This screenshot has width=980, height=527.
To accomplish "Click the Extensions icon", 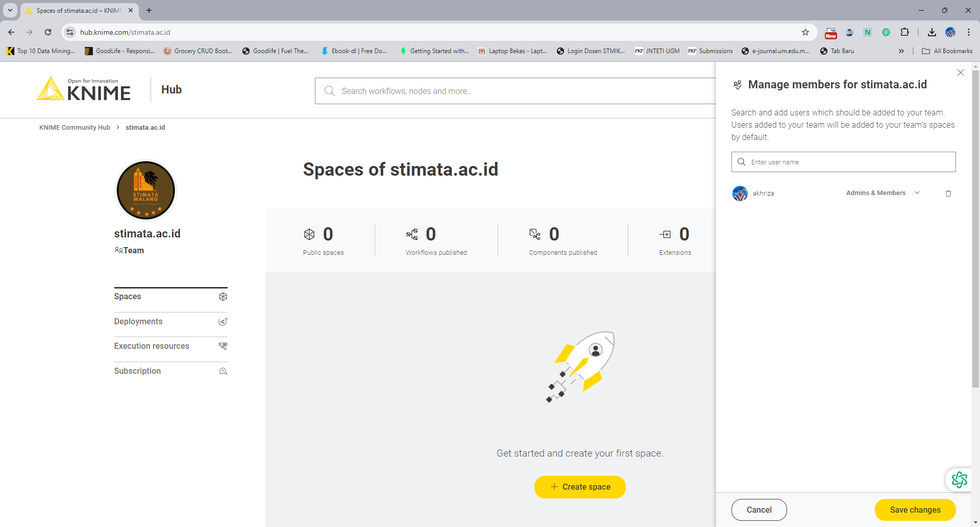I will (665, 234).
